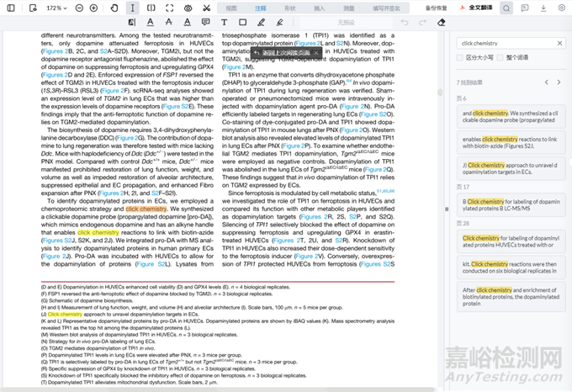Toggle the eye reading mode icon

[x=188, y=8]
